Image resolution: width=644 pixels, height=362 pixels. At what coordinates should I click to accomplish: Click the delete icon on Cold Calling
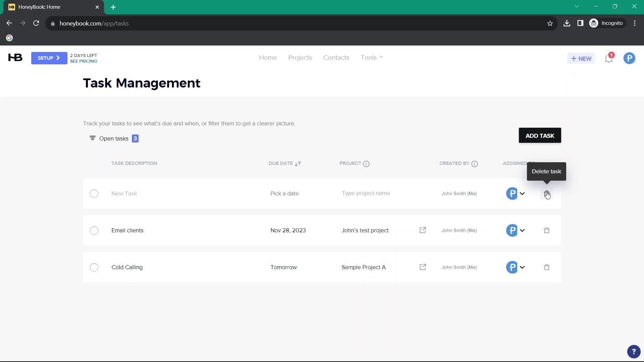tap(547, 267)
